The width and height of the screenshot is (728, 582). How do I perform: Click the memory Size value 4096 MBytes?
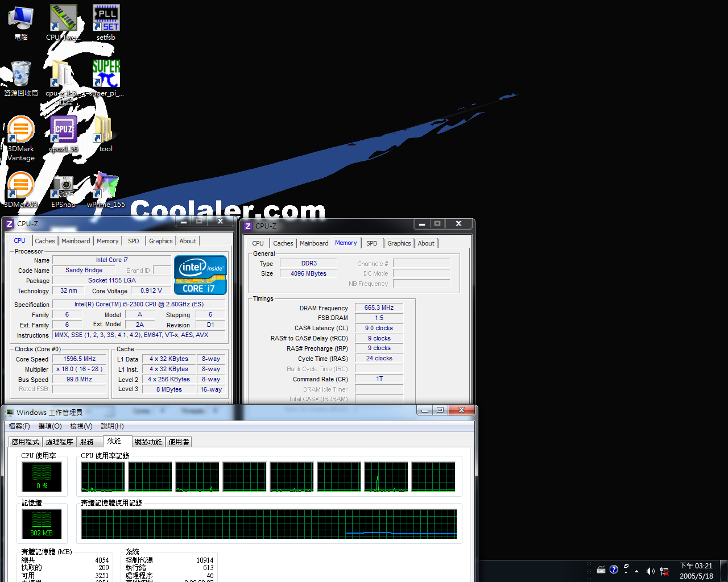pyautogui.click(x=309, y=274)
